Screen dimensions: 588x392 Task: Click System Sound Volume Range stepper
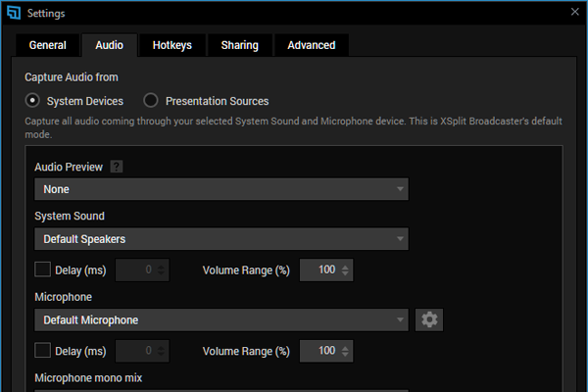345,269
